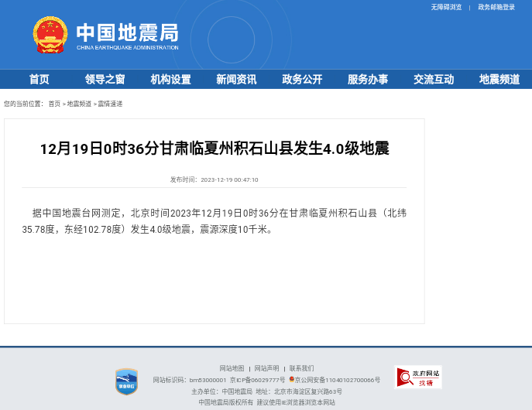Open the 联系我们 footer link
Viewport: 532px width, 410px height.
pos(302,368)
